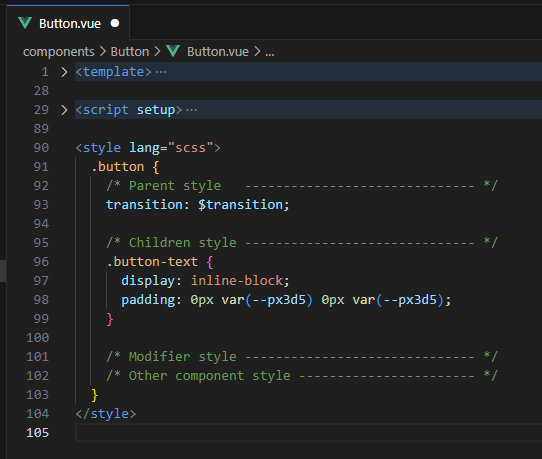Open the breadcrumb ellipsis symbol path
The width and height of the screenshot is (542, 459).
tap(270, 53)
